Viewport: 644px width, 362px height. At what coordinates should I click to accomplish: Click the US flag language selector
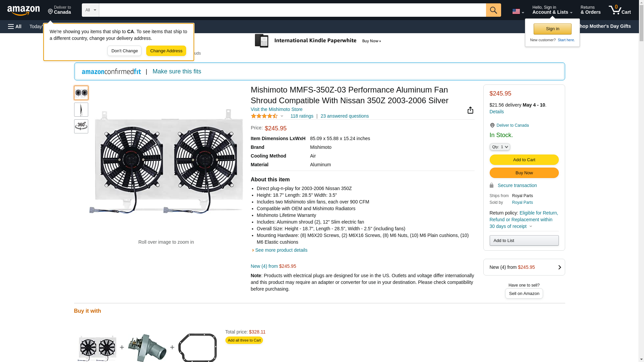(518, 11)
